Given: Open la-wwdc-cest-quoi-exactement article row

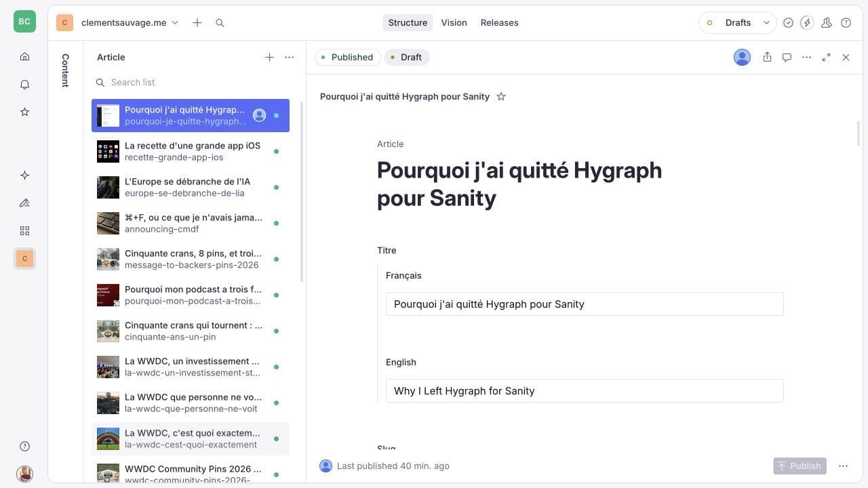Looking at the screenshot, I should pyautogui.click(x=191, y=439).
